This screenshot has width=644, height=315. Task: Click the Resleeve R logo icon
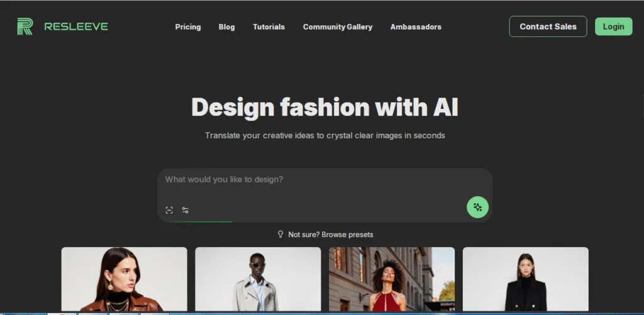click(x=25, y=26)
